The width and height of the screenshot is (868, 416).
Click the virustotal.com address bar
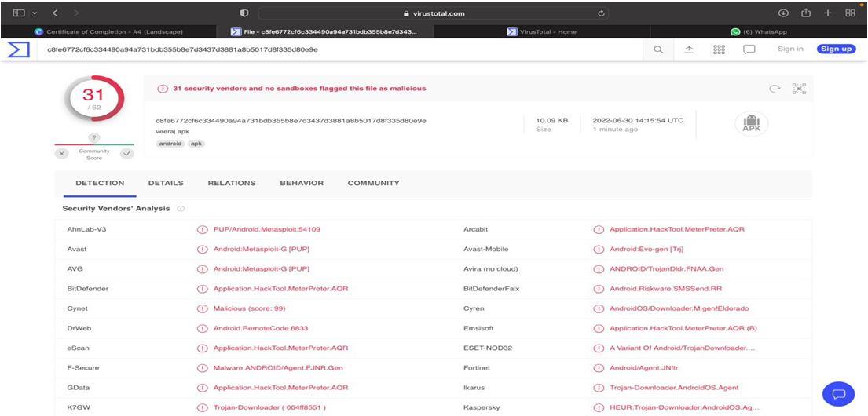[x=434, y=13]
